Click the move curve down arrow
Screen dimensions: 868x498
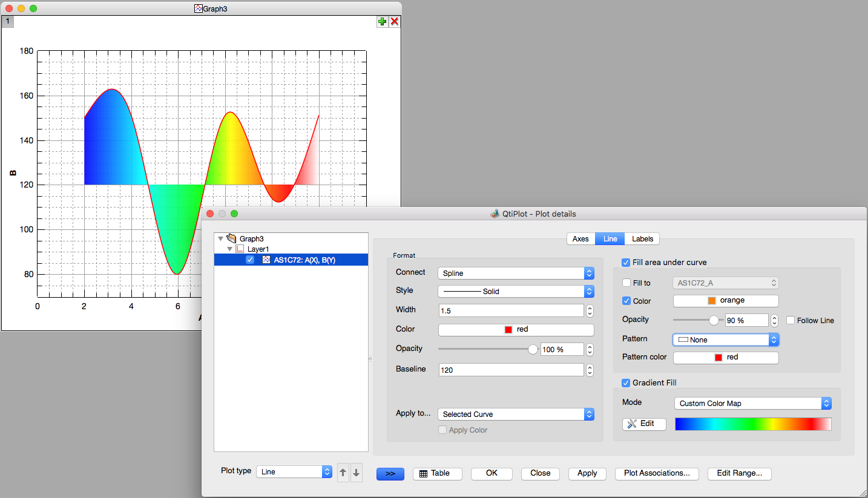(x=356, y=473)
